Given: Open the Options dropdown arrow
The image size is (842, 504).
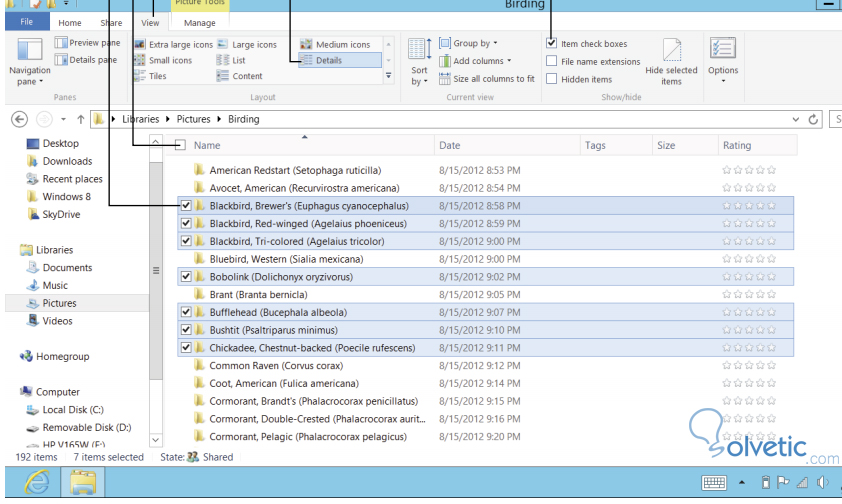Looking at the screenshot, I should click(x=723, y=81).
